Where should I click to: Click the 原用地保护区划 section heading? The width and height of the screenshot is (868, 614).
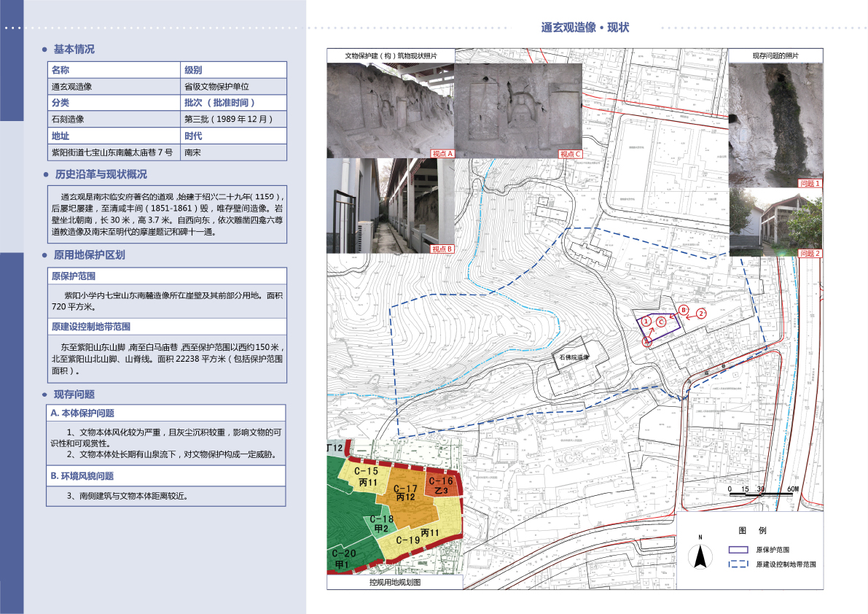tap(89, 254)
